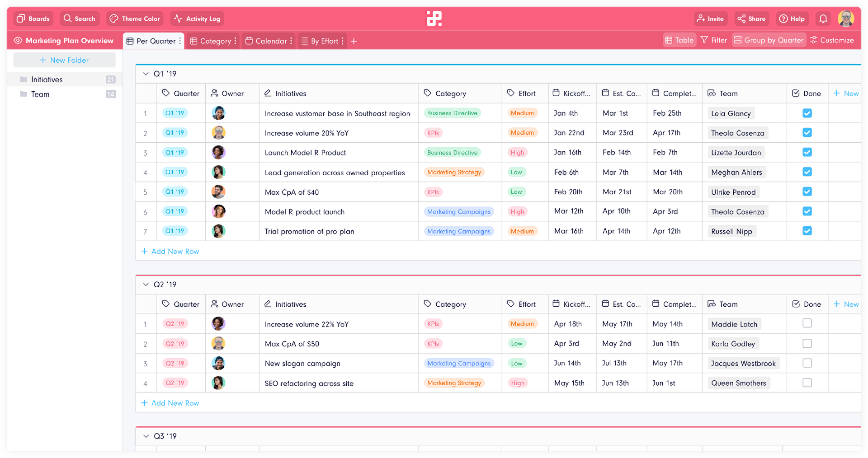Open Theme Color settings

pos(134,19)
